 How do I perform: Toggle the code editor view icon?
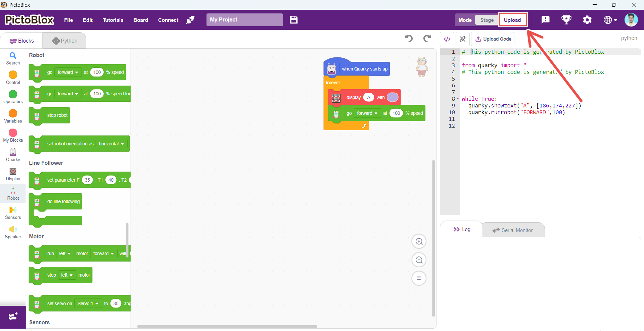tap(447, 39)
